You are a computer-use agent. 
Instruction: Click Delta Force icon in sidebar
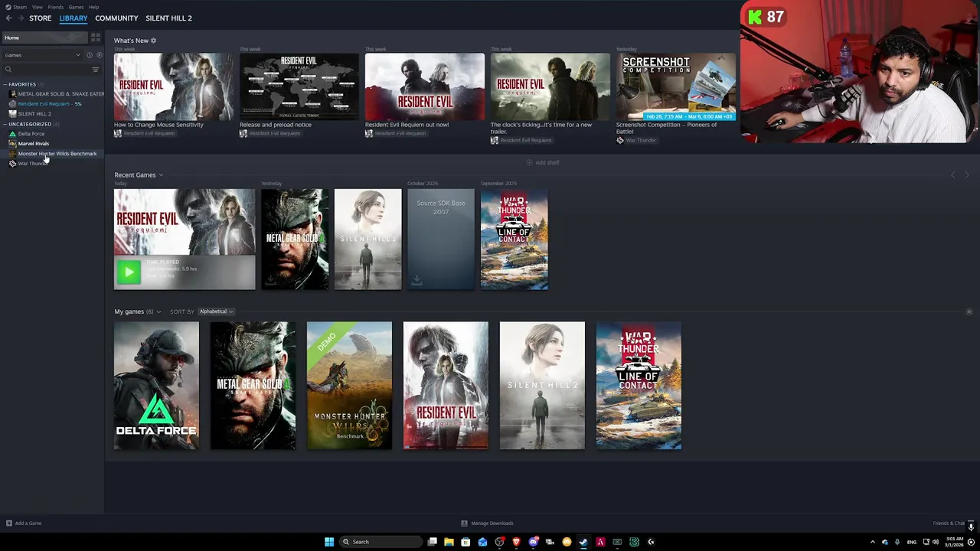tap(12, 134)
